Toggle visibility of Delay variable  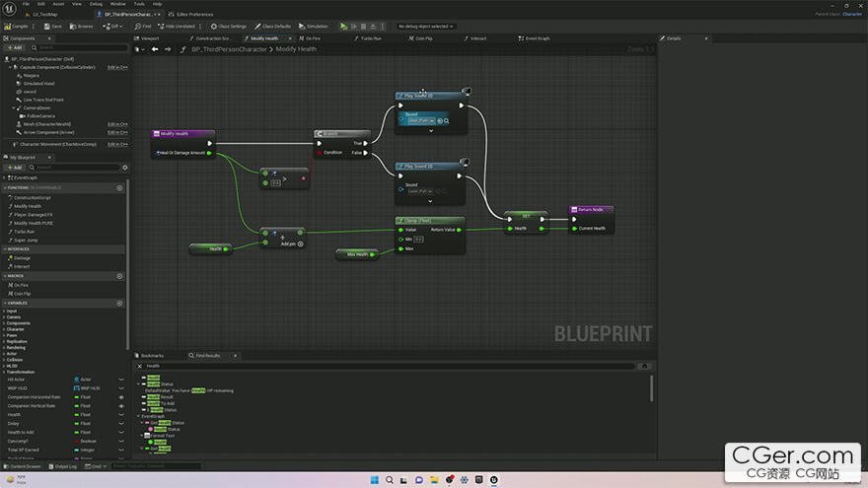point(121,424)
